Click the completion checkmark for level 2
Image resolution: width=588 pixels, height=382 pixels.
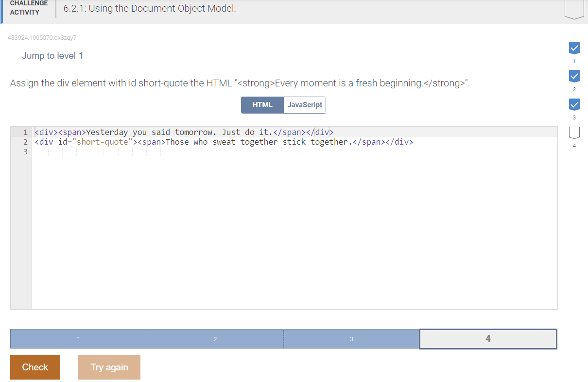(x=574, y=76)
